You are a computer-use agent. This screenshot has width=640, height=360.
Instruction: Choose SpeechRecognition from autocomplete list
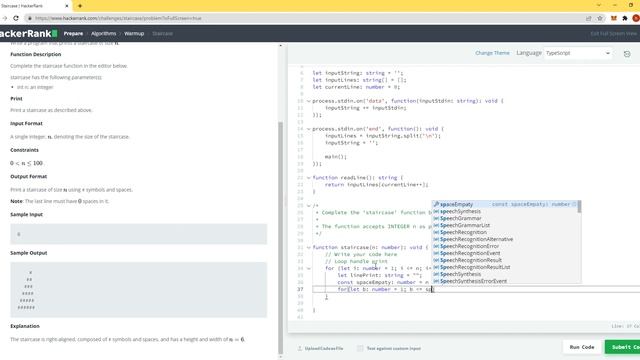click(x=505, y=232)
